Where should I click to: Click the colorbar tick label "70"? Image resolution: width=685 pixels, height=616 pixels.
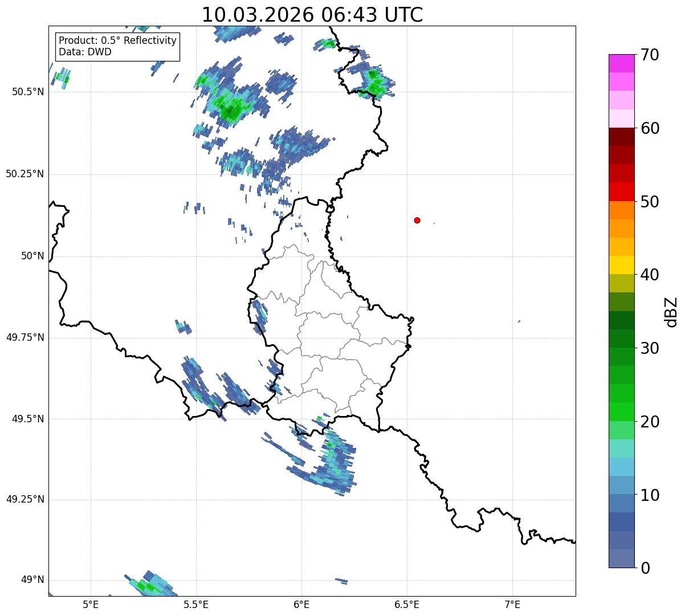point(650,55)
